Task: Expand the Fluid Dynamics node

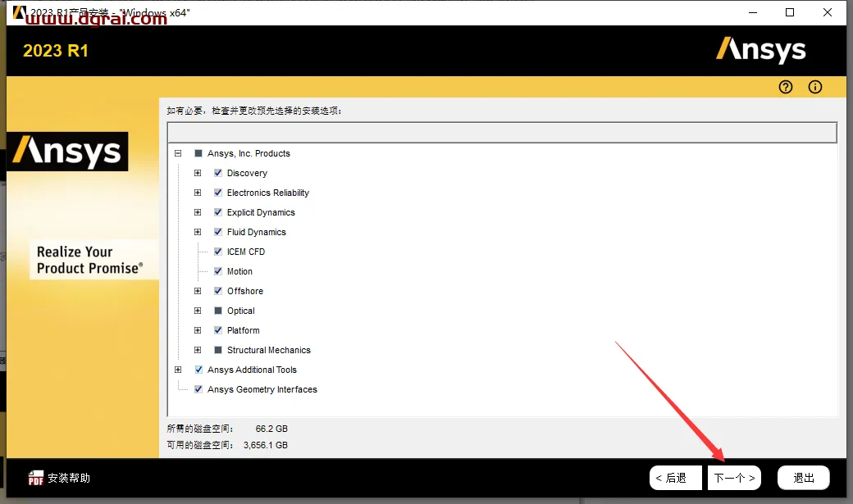Action: pyautogui.click(x=198, y=232)
